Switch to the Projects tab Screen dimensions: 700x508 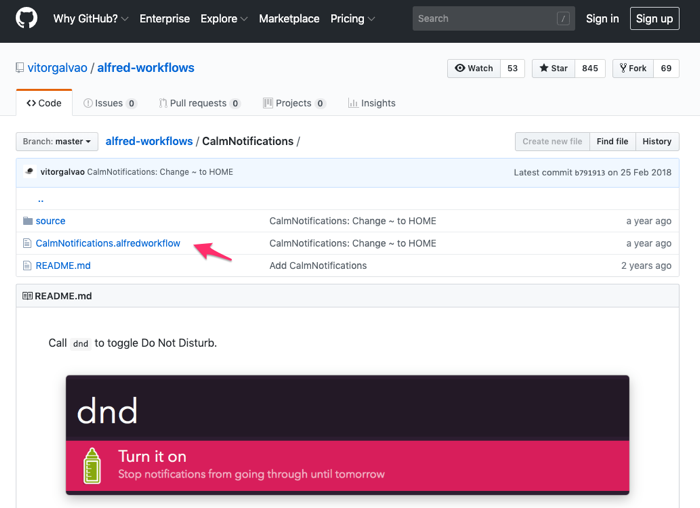[x=294, y=103]
